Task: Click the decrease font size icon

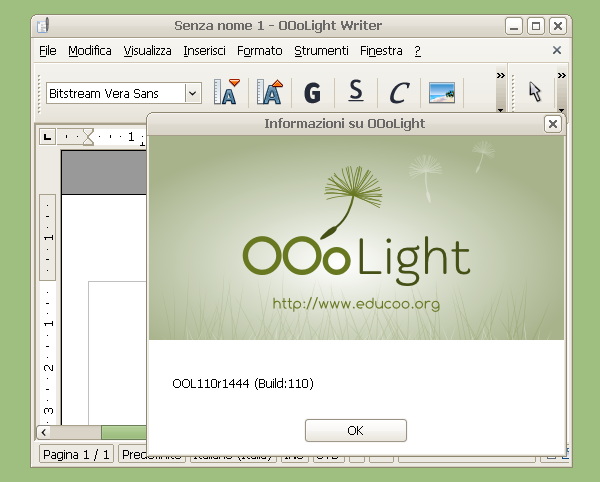Action: tap(227, 92)
